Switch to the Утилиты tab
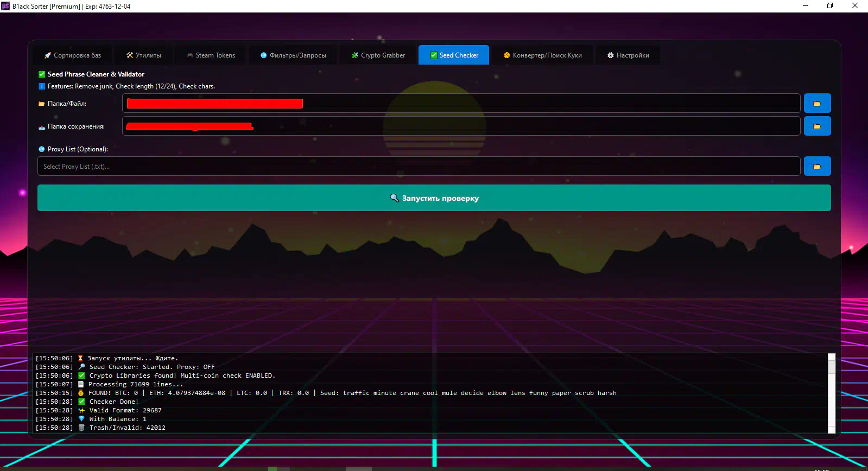Image resolution: width=868 pixels, height=471 pixels. (144, 55)
